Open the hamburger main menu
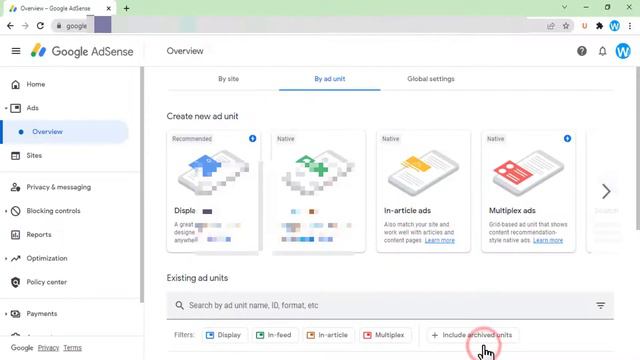Screen dimensions: 640x360 click(16, 51)
